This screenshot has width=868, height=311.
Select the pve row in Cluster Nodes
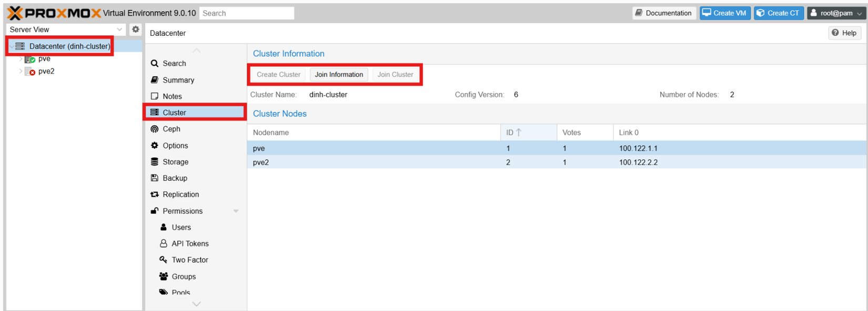pyautogui.click(x=557, y=148)
